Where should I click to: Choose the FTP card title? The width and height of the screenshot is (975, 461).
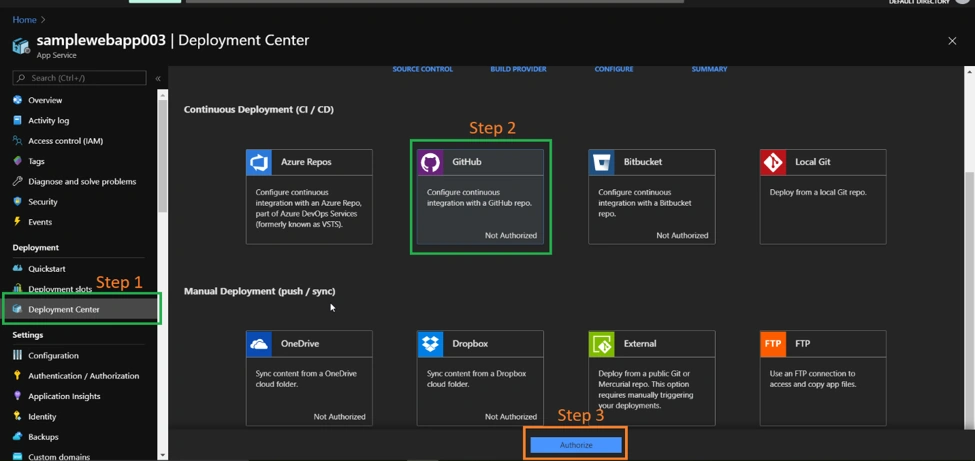click(x=802, y=343)
